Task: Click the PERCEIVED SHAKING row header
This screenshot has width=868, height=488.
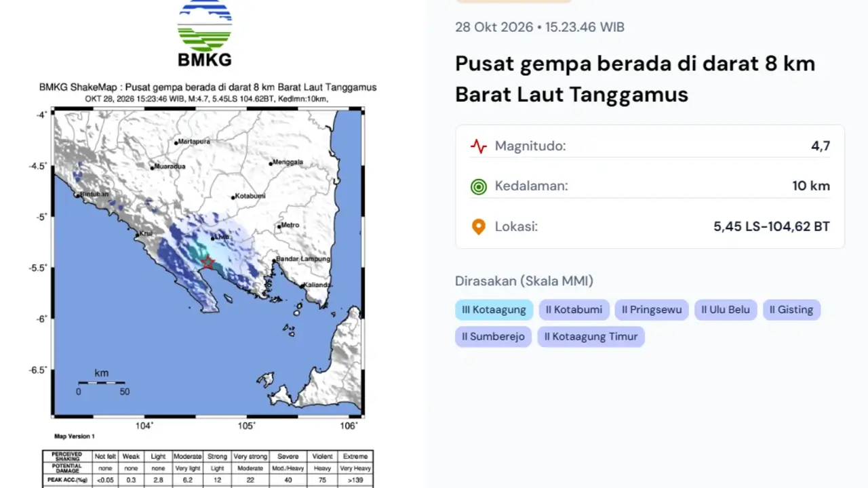Action: pyautogui.click(x=66, y=457)
